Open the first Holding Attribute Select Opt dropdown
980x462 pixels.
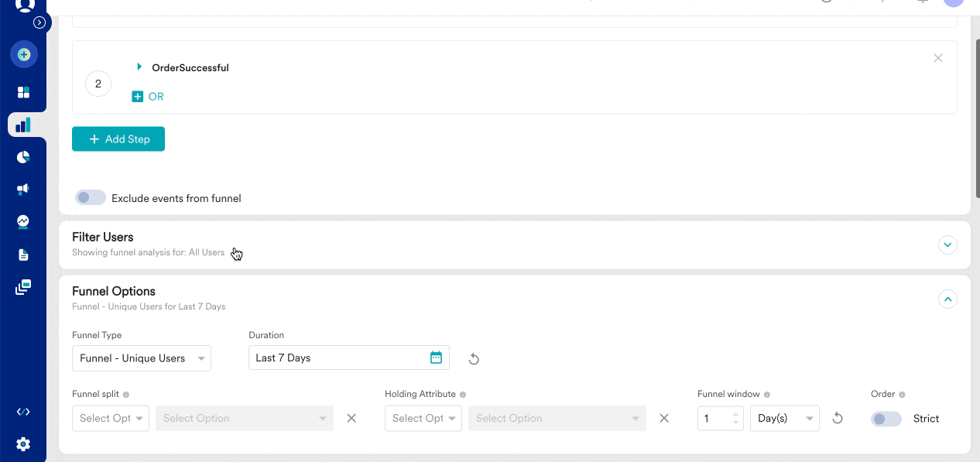pyautogui.click(x=423, y=418)
